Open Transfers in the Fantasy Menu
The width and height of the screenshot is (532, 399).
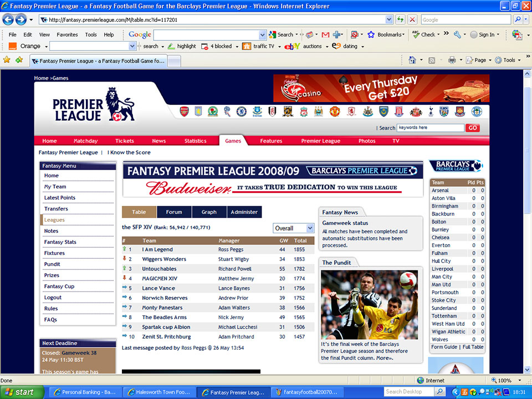coord(56,209)
